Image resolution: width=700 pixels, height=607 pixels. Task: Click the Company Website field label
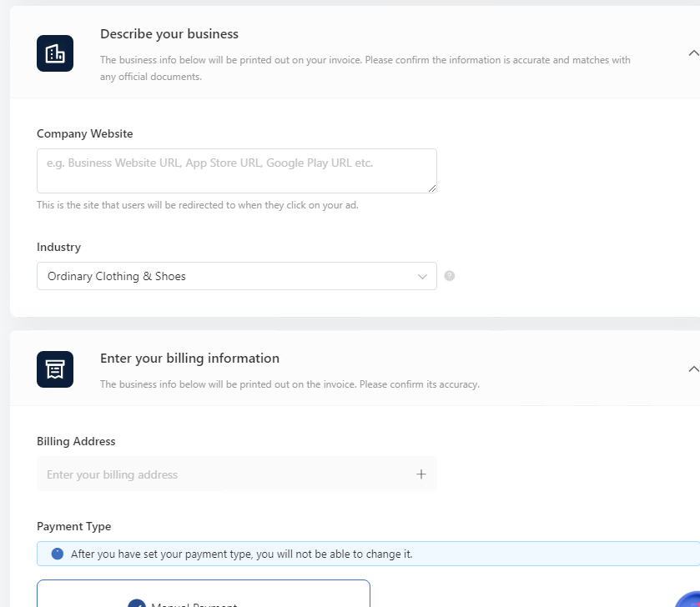point(85,133)
